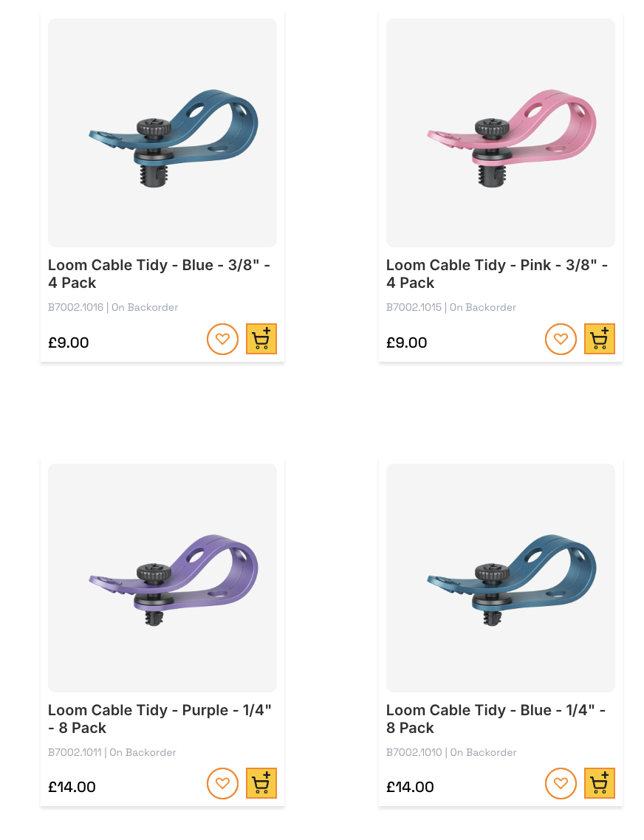644x840 pixels.
Task: Add Purple 1/4" 8 Pack to cart
Action: (261, 783)
